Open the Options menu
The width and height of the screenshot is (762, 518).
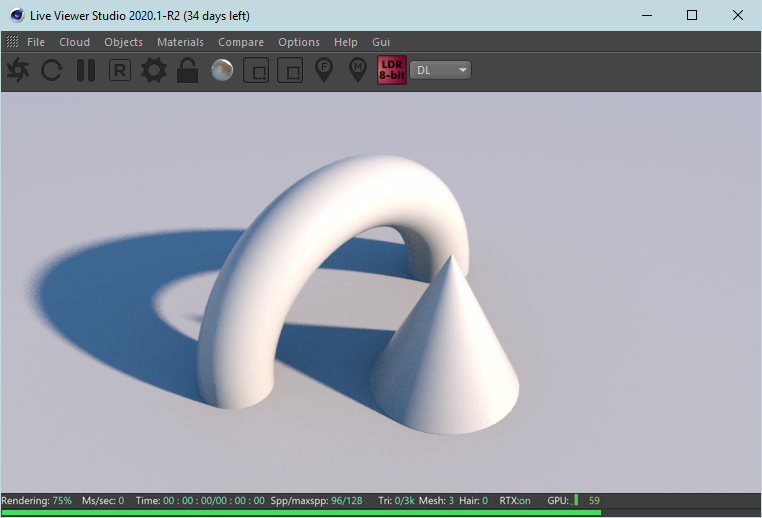pos(299,42)
